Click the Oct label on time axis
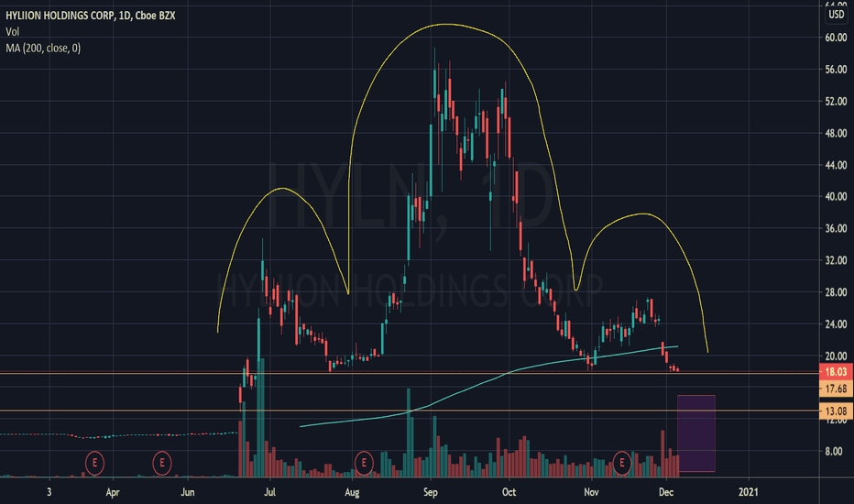 [x=509, y=493]
